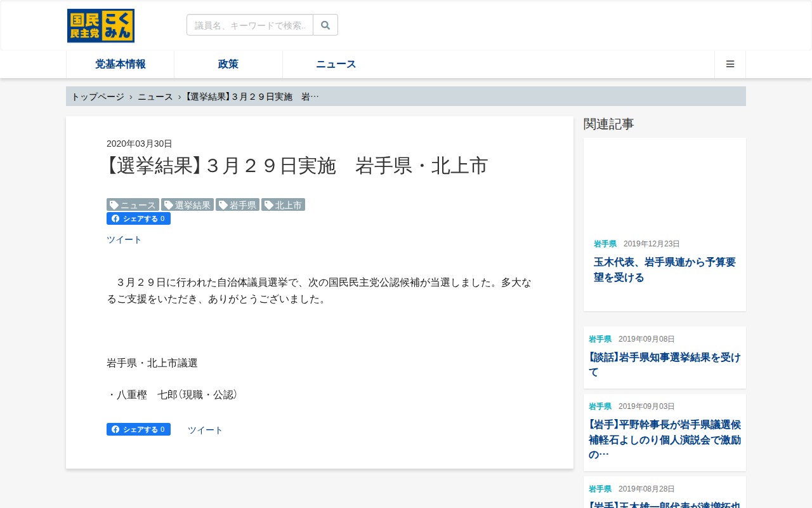Click the text 岩手県・北上市議選

(152, 363)
